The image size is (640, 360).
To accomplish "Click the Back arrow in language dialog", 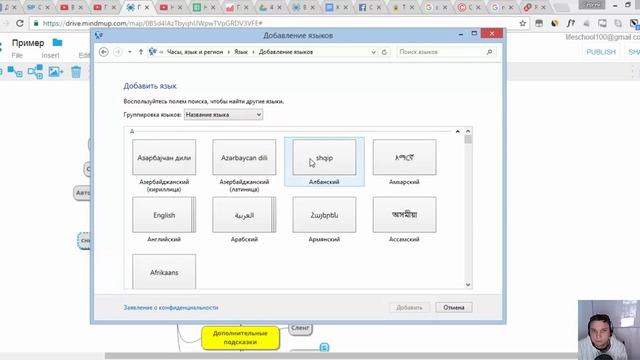I will 104,52.
